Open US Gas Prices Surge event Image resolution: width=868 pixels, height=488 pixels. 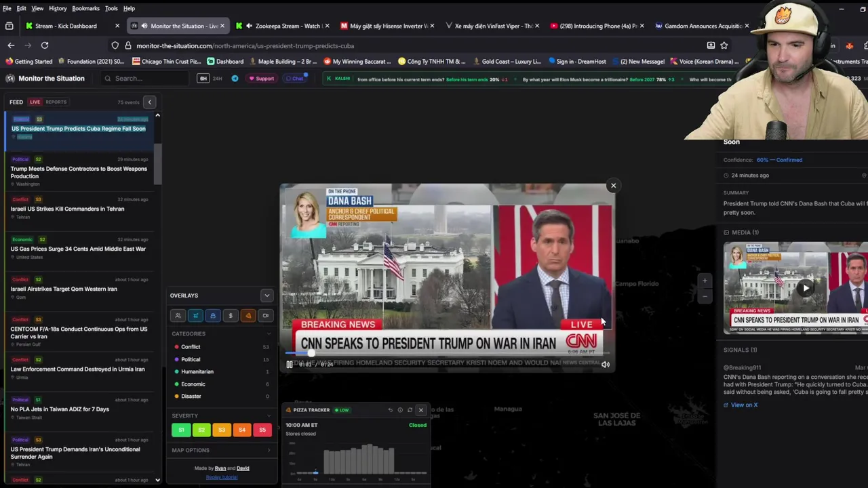coord(79,249)
